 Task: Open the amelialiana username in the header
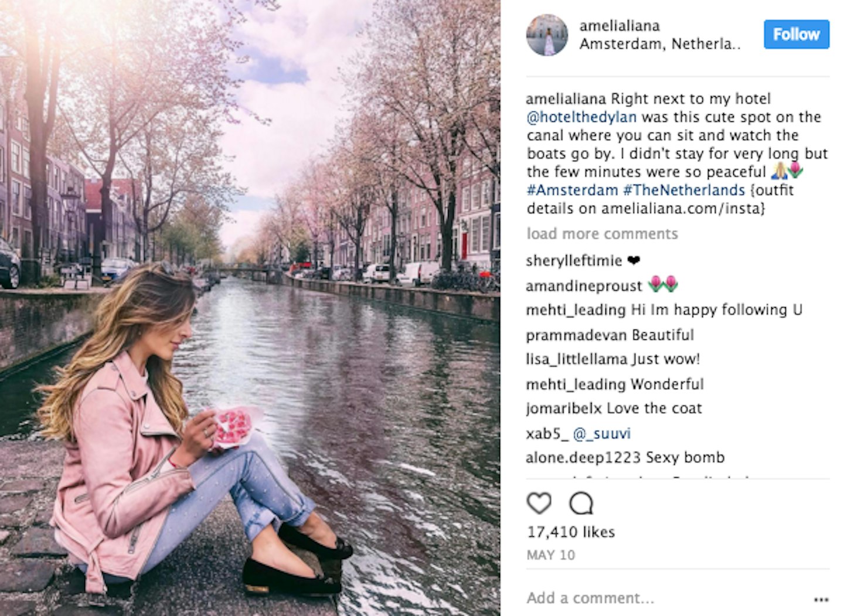pyautogui.click(x=620, y=26)
